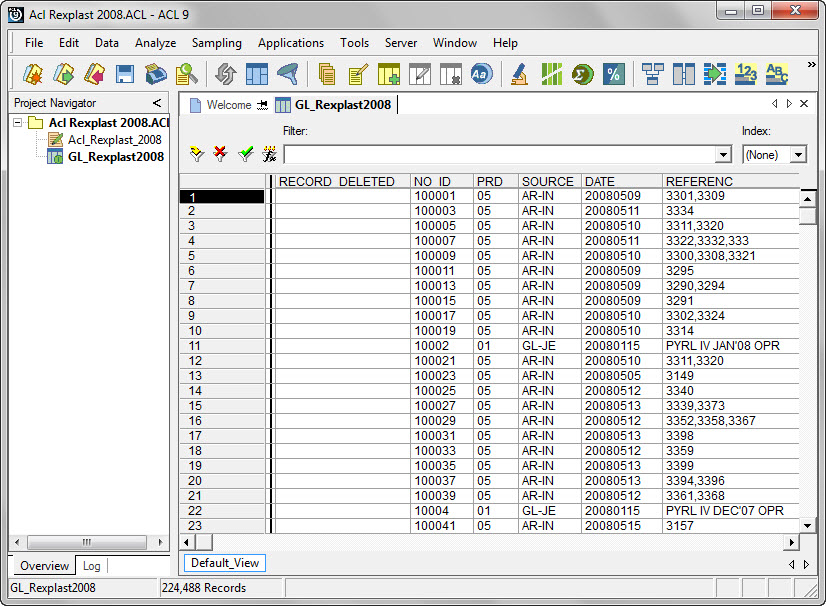Screen dimensions: 826x606
Task: Click the green arrow Extract toolbar icon
Action: [x=714, y=74]
